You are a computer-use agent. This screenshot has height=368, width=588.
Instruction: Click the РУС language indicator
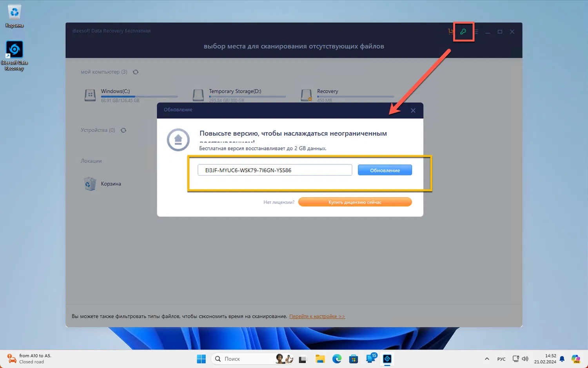pyautogui.click(x=501, y=359)
